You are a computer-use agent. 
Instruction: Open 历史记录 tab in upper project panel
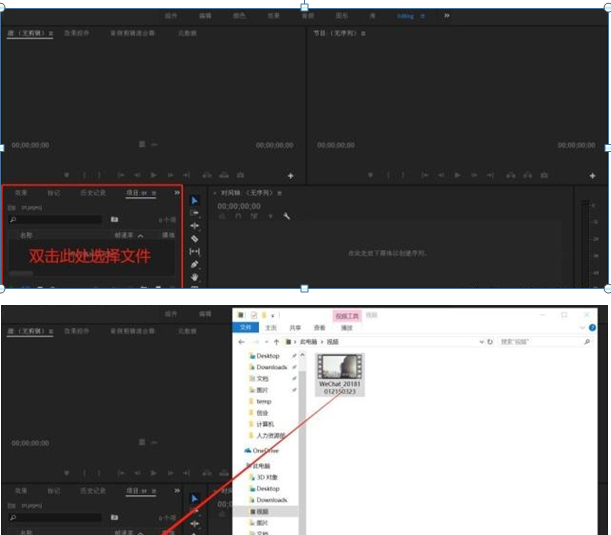(x=93, y=192)
